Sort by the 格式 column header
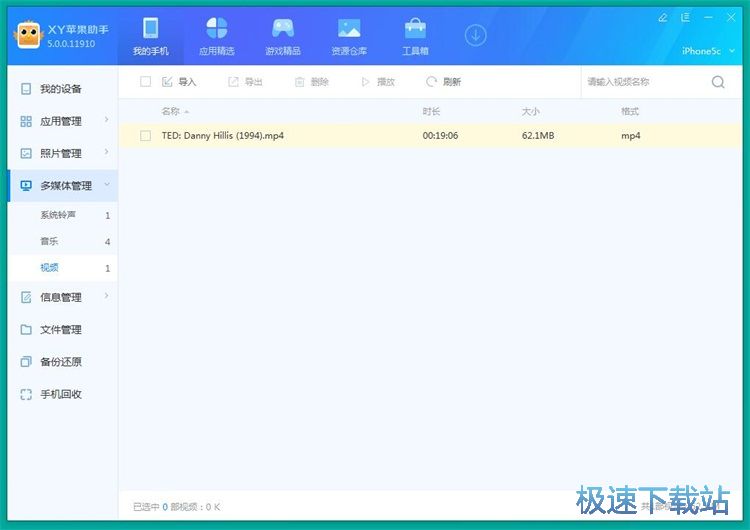Screen dimensions: 750x530 pyautogui.click(x=630, y=111)
